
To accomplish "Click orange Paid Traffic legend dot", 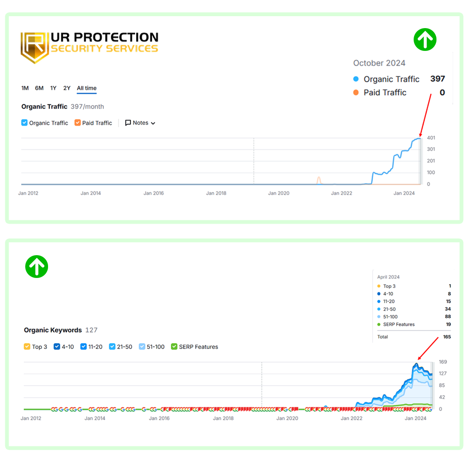I will [356, 92].
